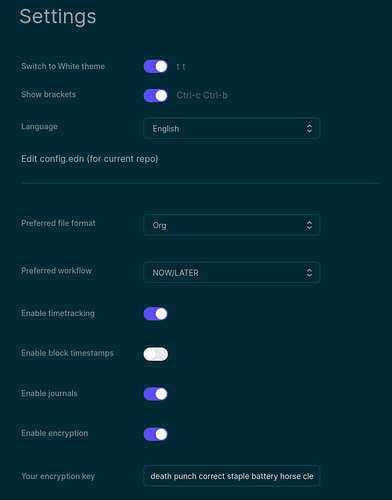
Task: Click the Ctrl-c Ctrl-b shortcut hint
Action: (202, 95)
